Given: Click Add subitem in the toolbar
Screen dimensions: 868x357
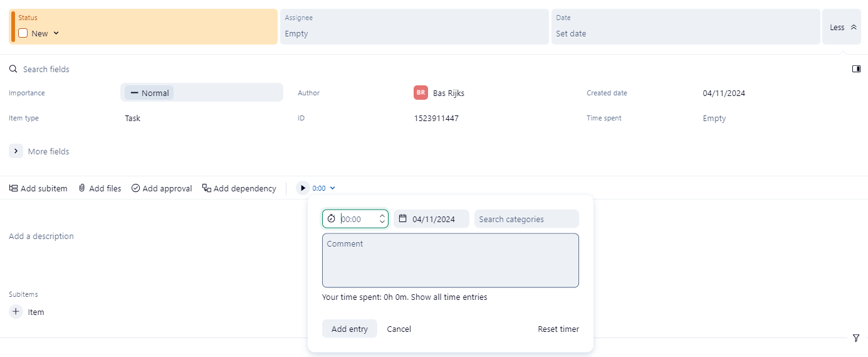Looking at the screenshot, I should [x=38, y=188].
